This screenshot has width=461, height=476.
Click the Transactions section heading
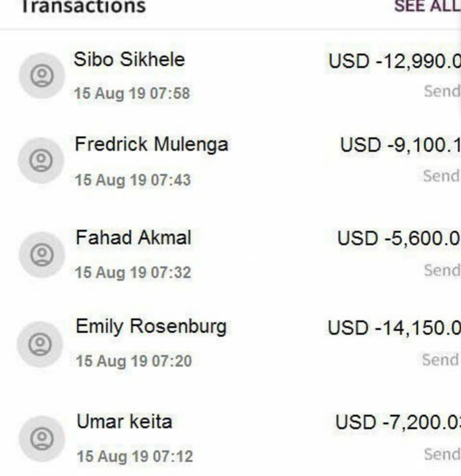click(84, 7)
